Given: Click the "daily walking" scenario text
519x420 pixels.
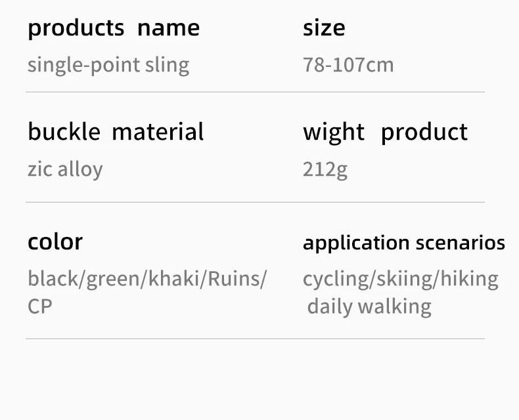Looking at the screenshot, I should [x=369, y=306].
